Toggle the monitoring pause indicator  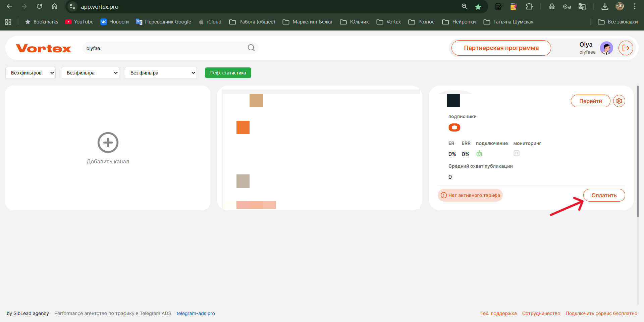[516, 153]
